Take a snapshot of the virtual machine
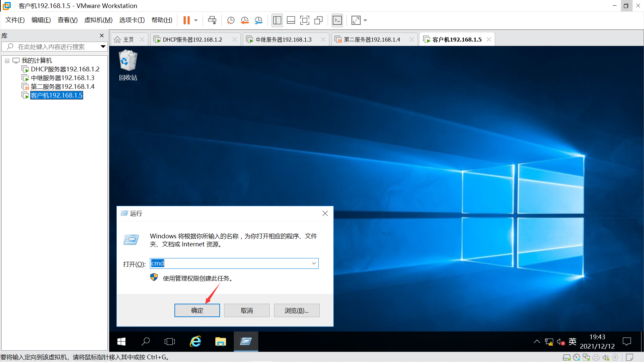The height and width of the screenshot is (362, 644). tap(230, 20)
